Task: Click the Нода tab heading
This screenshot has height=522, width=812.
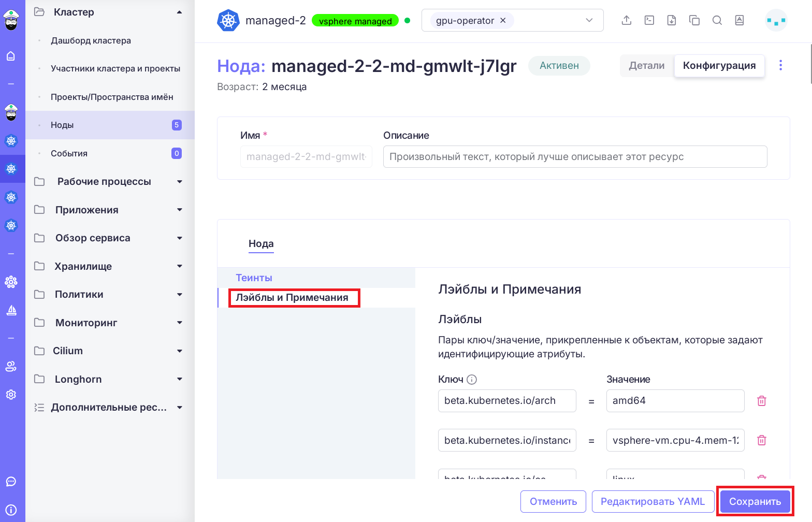Action: pos(261,244)
